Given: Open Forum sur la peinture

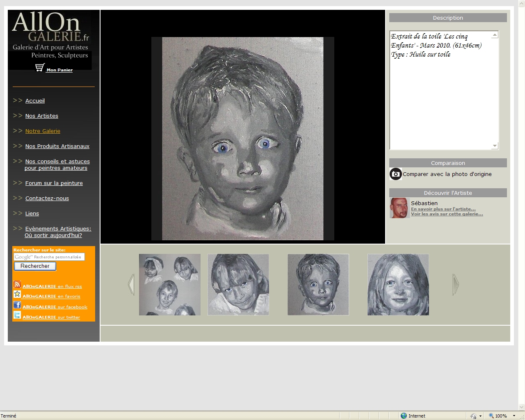Looking at the screenshot, I should [54, 183].
